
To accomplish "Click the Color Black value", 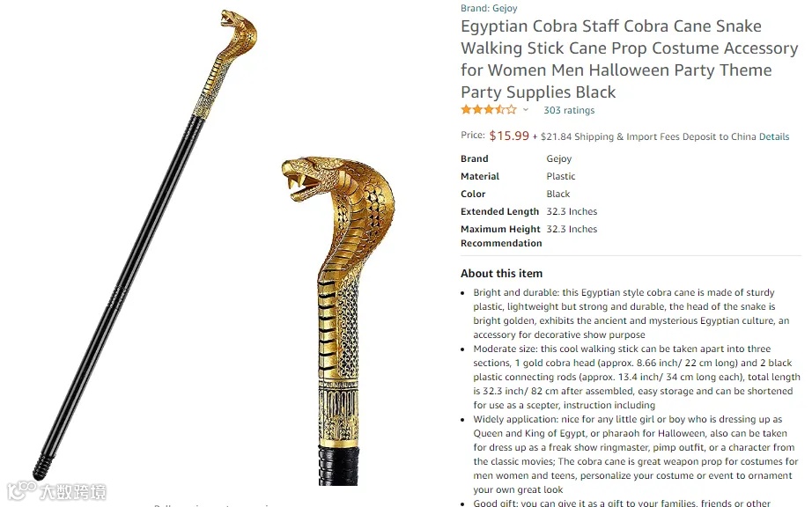I will (x=557, y=194).
